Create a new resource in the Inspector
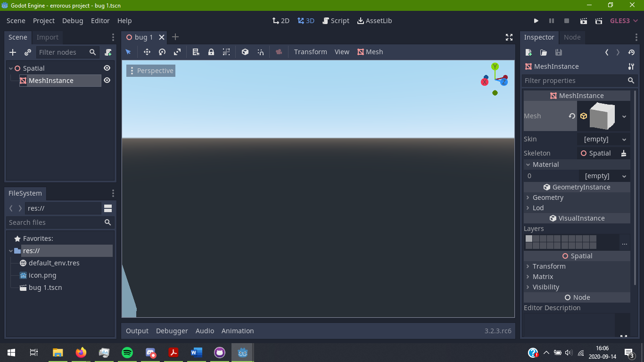 (528, 52)
